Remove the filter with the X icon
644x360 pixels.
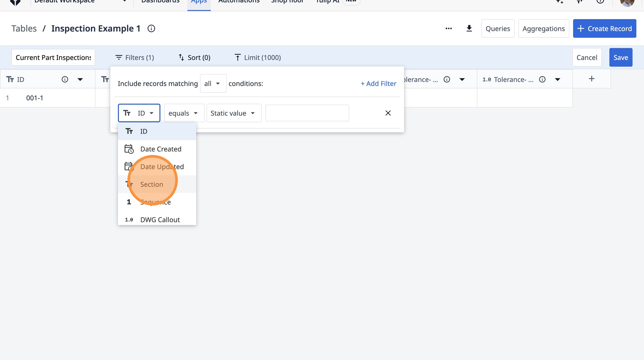pyautogui.click(x=388, y=113)
